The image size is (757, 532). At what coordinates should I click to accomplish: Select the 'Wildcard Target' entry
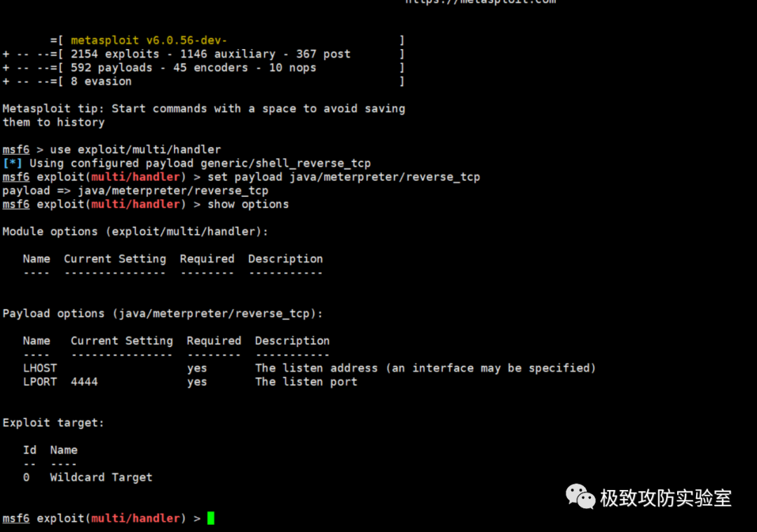101,477
